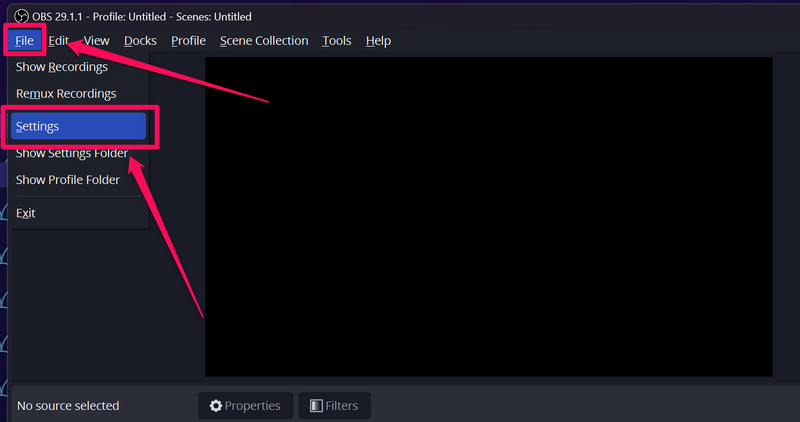Choose Show Recordings from File menu
This screenshot has width=800, height=422.
coord(62,67)
